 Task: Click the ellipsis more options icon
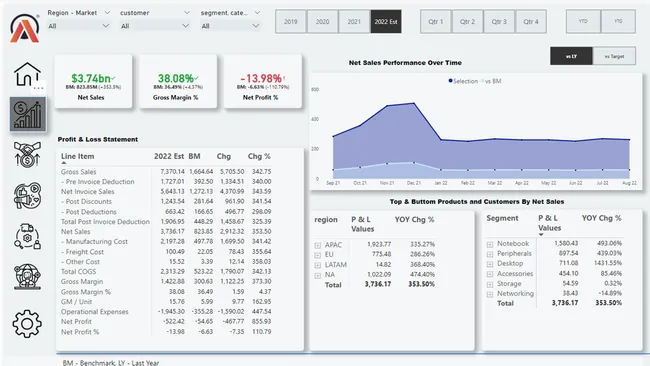pyautogui.click(x=39, y=88)
